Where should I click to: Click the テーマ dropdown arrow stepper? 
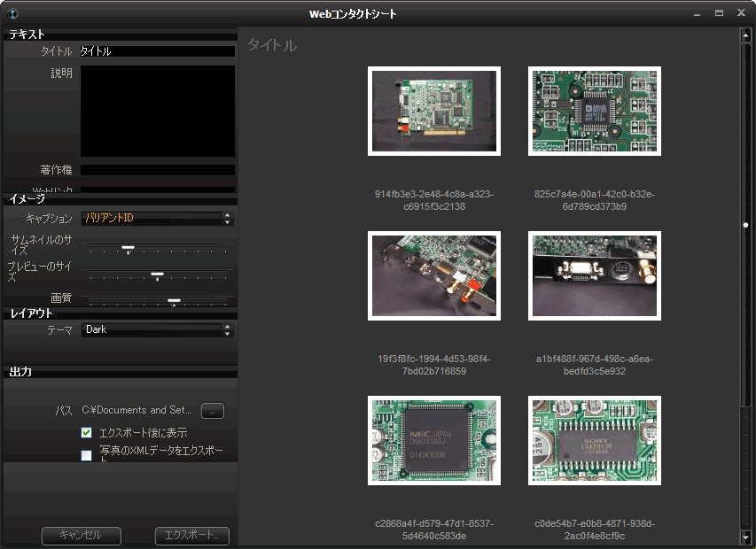pyautogui.click(x=228, y=330)
